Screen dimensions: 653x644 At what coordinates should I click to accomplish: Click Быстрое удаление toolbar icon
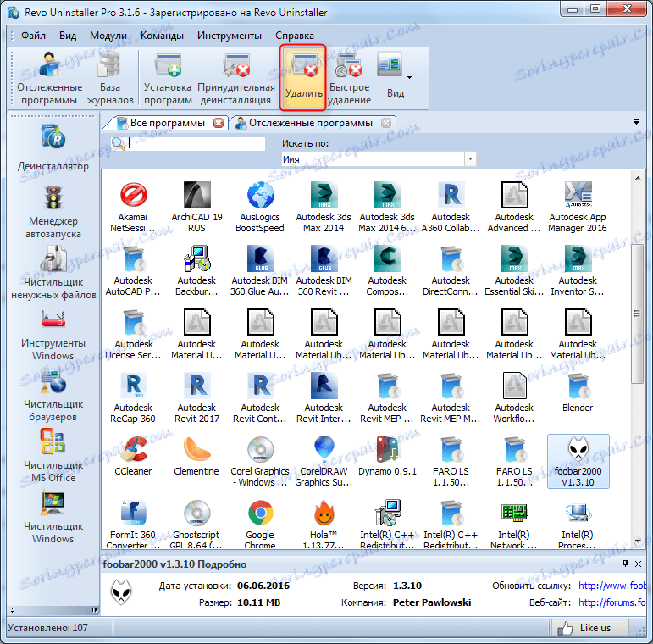pyautogui.click(x=349, y=78)
